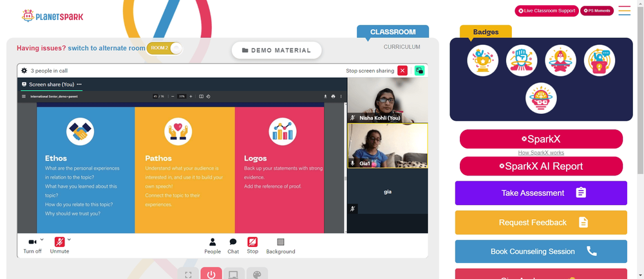Click the speaker podium badge
Screen dimensions: 644x279
599,60
